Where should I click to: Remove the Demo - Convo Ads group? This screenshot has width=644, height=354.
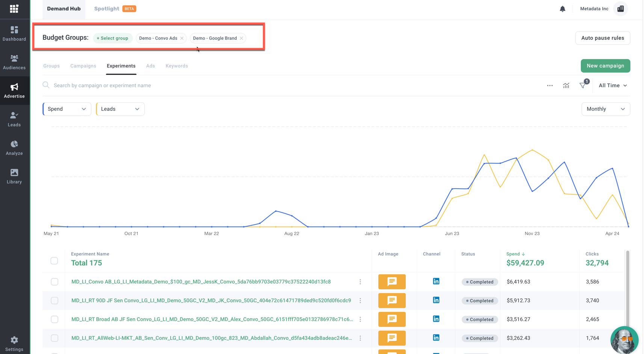[x=182, y=38]
